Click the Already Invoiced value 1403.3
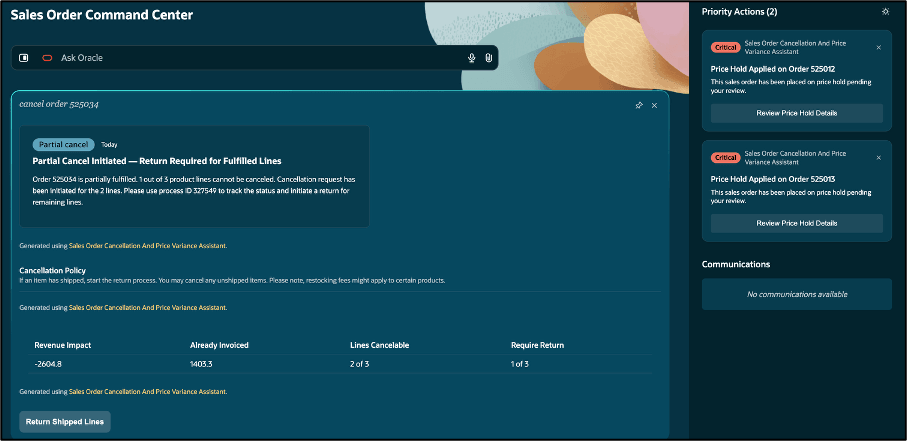This screenshot has width=908, height=442. [201, 364]
